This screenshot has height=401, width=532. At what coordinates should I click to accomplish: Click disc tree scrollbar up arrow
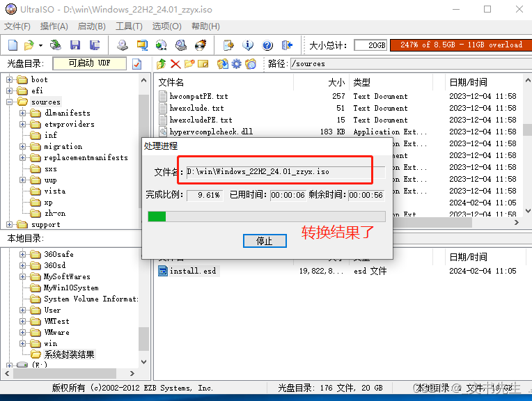(144, 80)
